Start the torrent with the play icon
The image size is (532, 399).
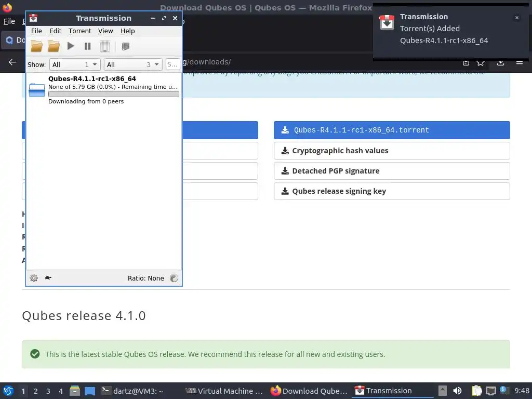coord(71,46)
